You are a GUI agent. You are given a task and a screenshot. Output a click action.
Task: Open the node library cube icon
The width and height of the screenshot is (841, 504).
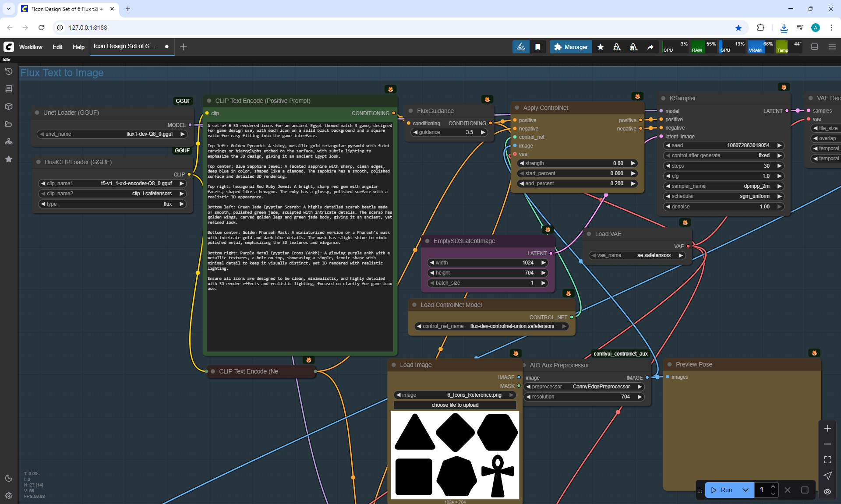pos(8,106)
